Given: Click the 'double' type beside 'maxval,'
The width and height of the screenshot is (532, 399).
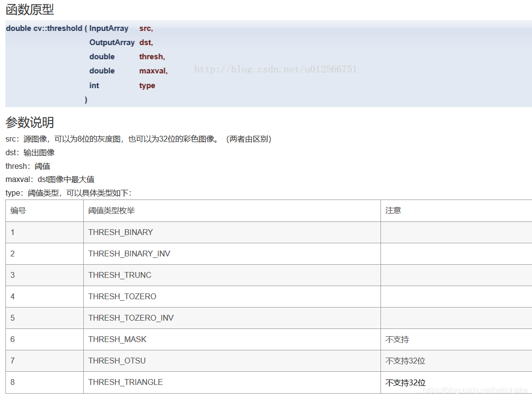Looking at the screenshot, I should coord(102,71).
